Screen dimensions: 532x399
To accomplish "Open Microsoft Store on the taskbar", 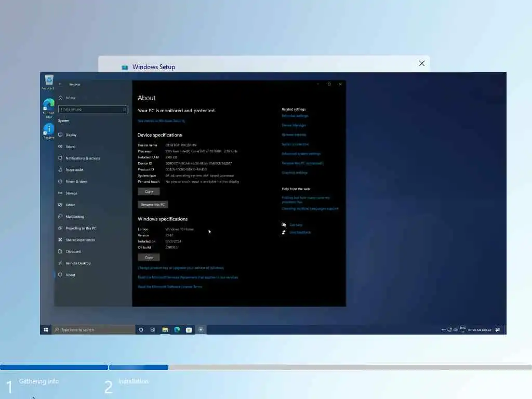I will 189,330.
